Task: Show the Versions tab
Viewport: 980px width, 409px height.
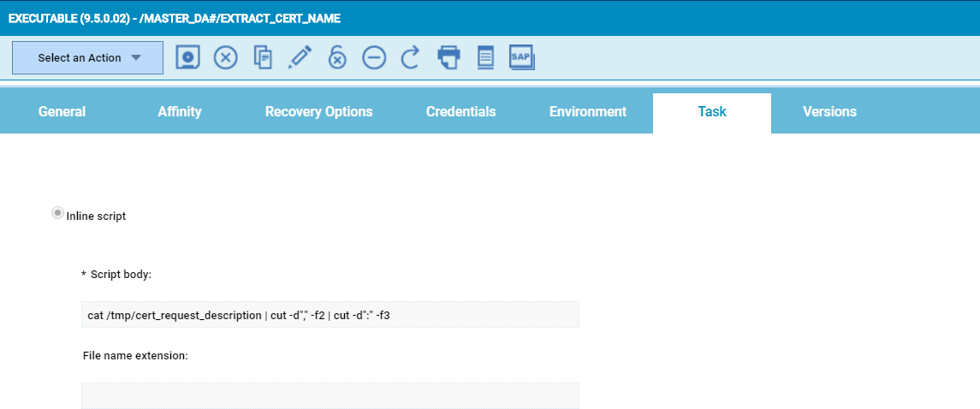Action: pos(829,112)
